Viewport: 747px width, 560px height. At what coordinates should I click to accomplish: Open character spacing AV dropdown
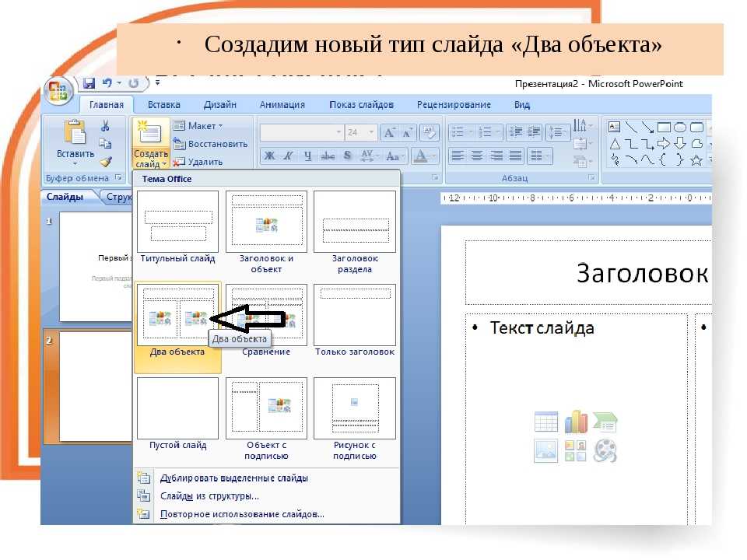pyautogui.click(x=370, y=156)
